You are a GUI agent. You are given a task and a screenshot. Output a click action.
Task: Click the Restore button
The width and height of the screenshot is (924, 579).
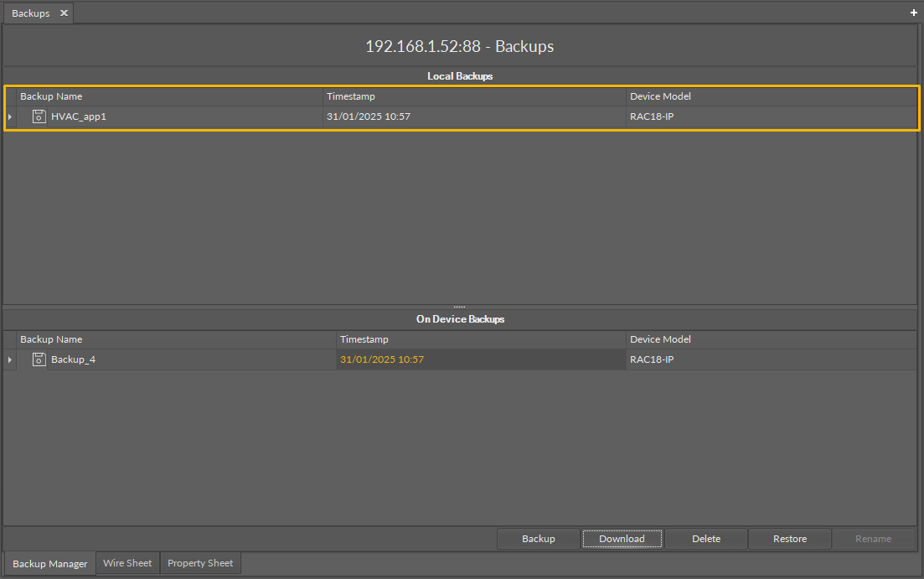tap(789, 539)
